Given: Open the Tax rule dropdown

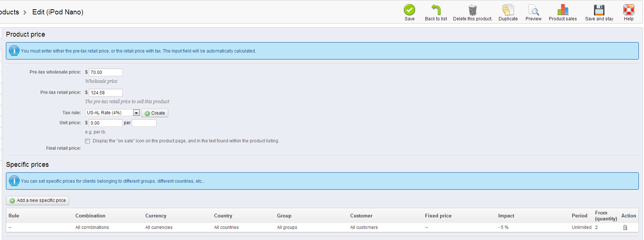Looking at the screenshot, I should (112, 113).
